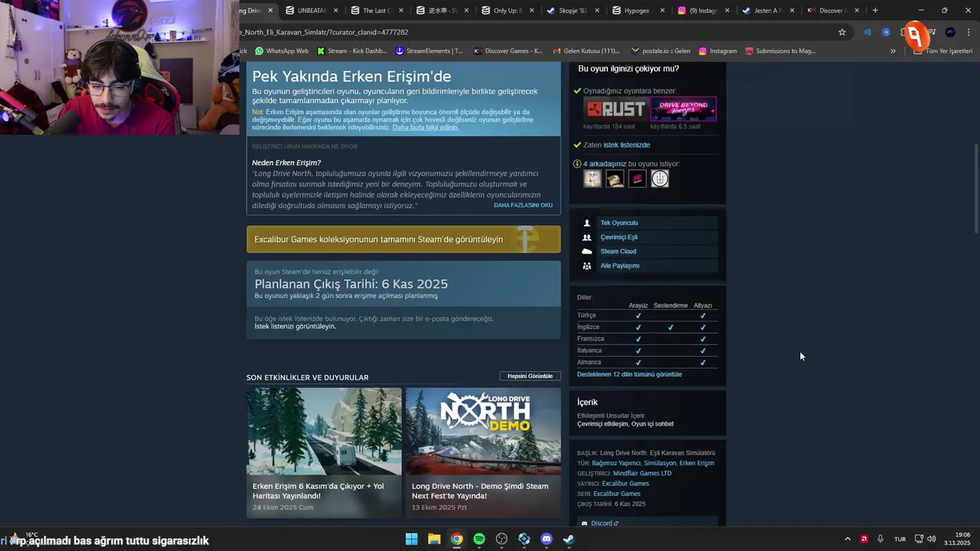Open Gelen Kutusu Gmail bookmark
Viewport: 980px width, 551px height.
click(x=586, y=51)
